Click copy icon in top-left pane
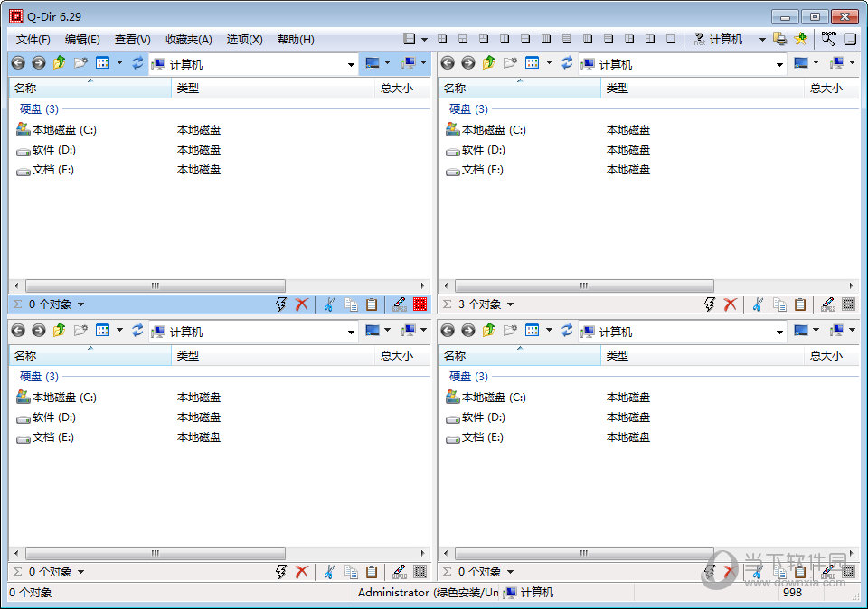 click(351, 304)
